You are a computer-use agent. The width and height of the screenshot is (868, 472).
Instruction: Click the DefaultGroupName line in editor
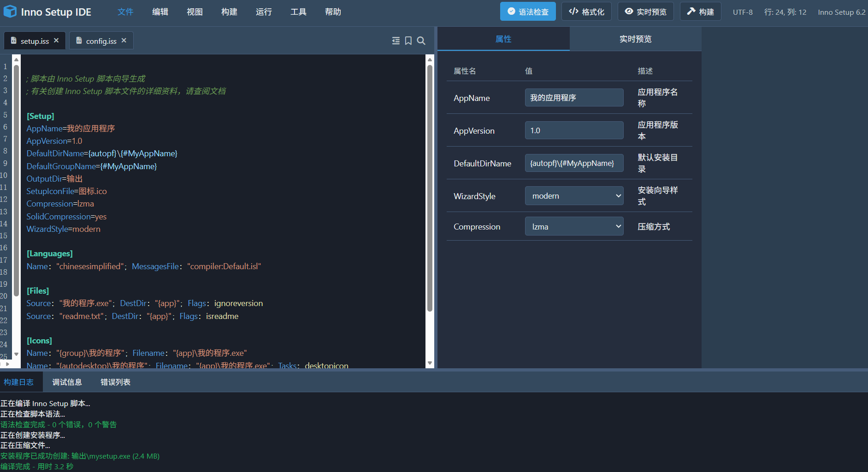(92, 166)
